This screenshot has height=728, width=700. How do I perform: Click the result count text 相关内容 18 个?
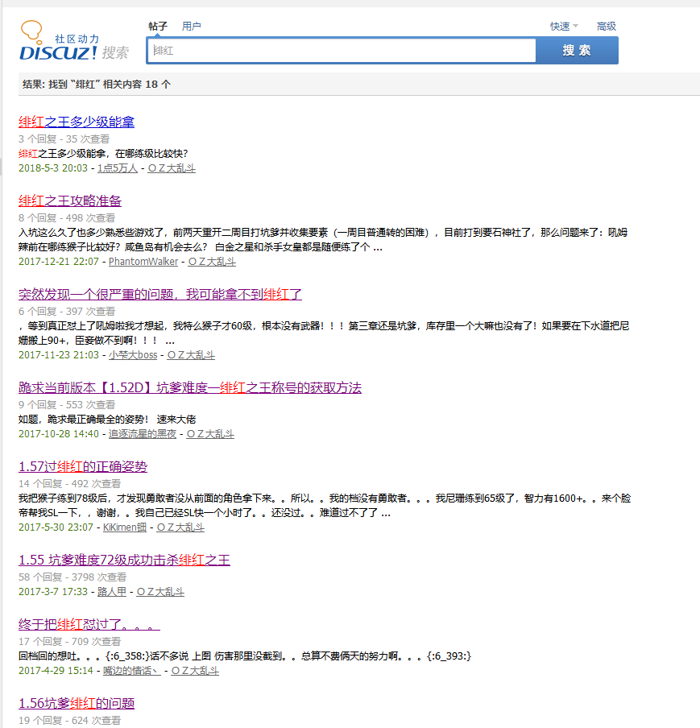pos(137,85)
